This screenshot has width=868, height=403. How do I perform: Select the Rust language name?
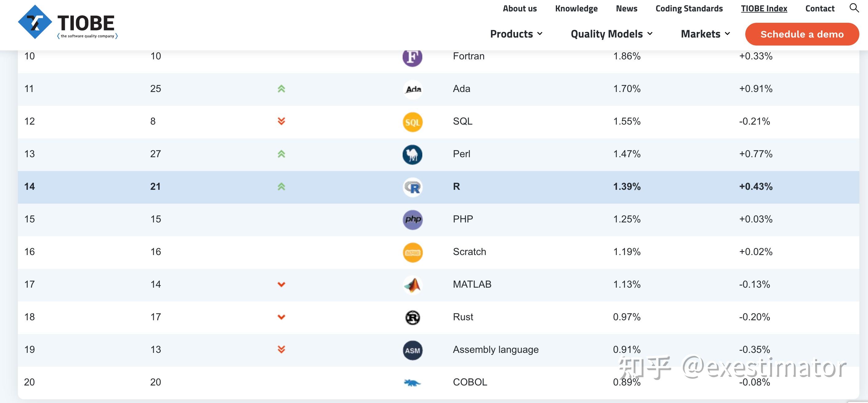(x=463, y=317)
